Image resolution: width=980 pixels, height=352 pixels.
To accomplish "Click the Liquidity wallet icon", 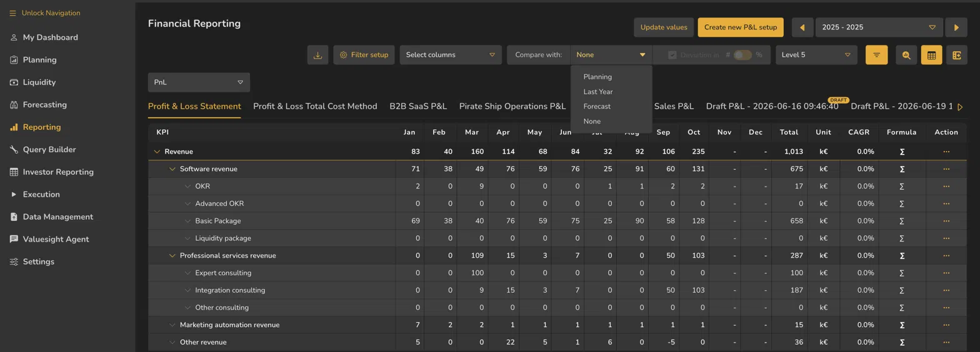I will pos(14,82).
